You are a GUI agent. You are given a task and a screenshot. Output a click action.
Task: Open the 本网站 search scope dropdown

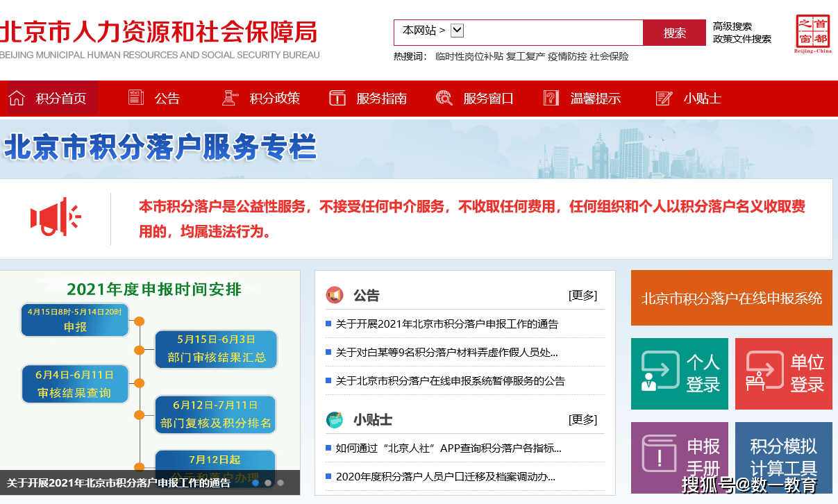click(x=457, y=31)
